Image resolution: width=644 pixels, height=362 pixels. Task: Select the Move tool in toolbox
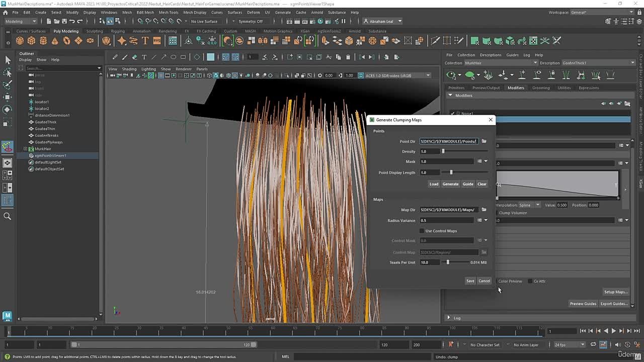pos(8,97)
